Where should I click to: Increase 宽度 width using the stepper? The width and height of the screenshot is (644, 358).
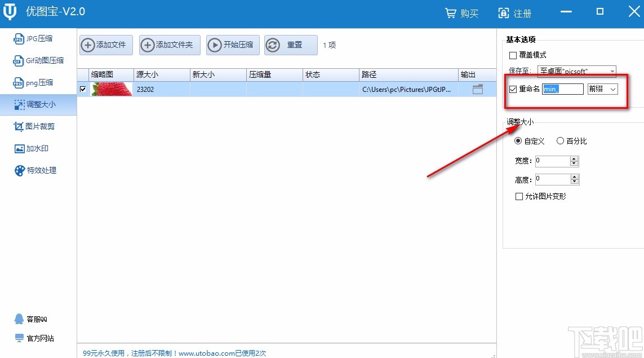[574, 158]
